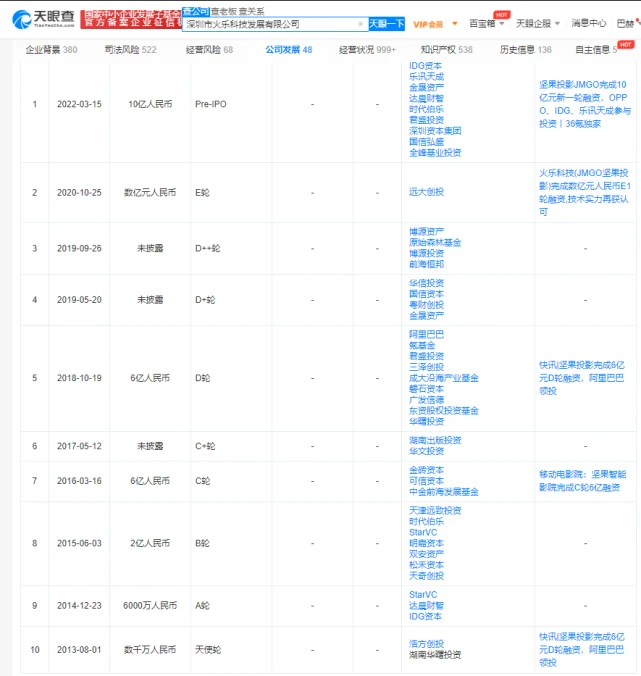Select the 2016-03-16 date cell

[x=79, y=481]
